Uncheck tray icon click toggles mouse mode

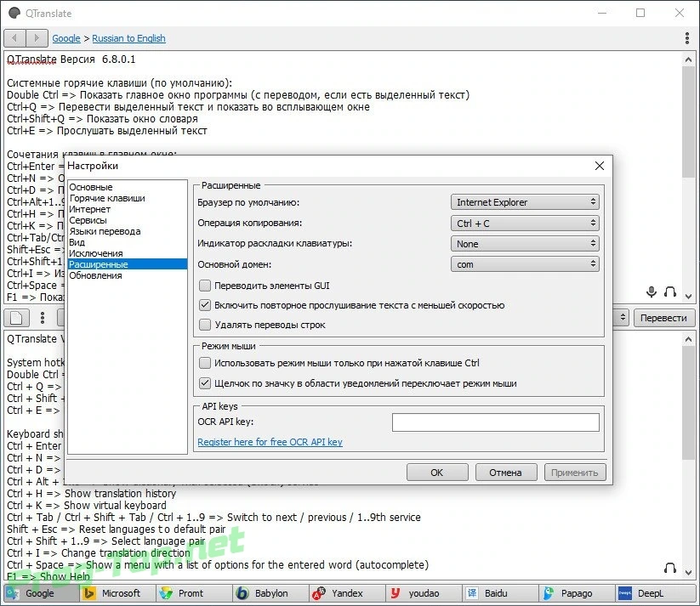pos(204,383)
